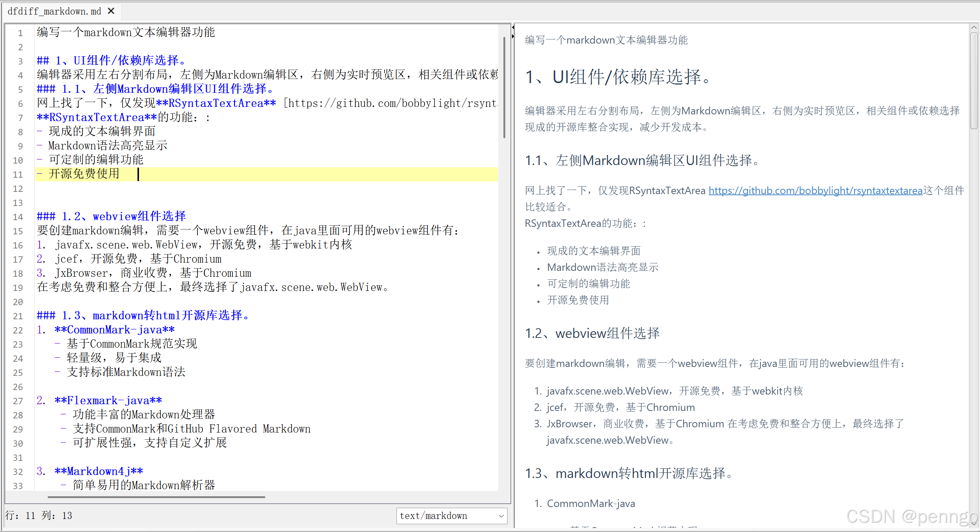This screenshot has height=532, width=980.
Task: Click editor line '- 支持CommonMark和GitHub Flavored Markdown'
Action: pos(186,428)
